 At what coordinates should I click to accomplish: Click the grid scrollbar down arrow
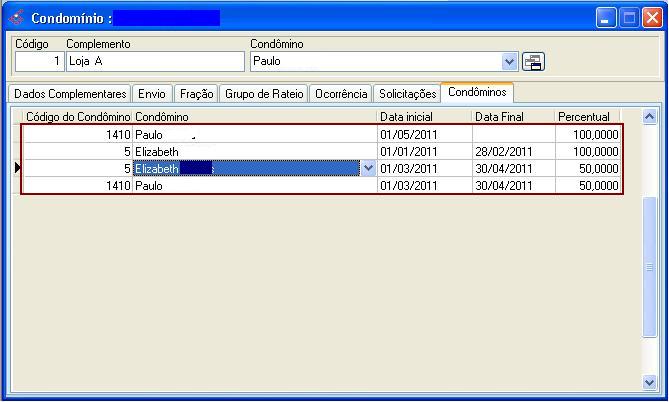(x=650, y=381)
